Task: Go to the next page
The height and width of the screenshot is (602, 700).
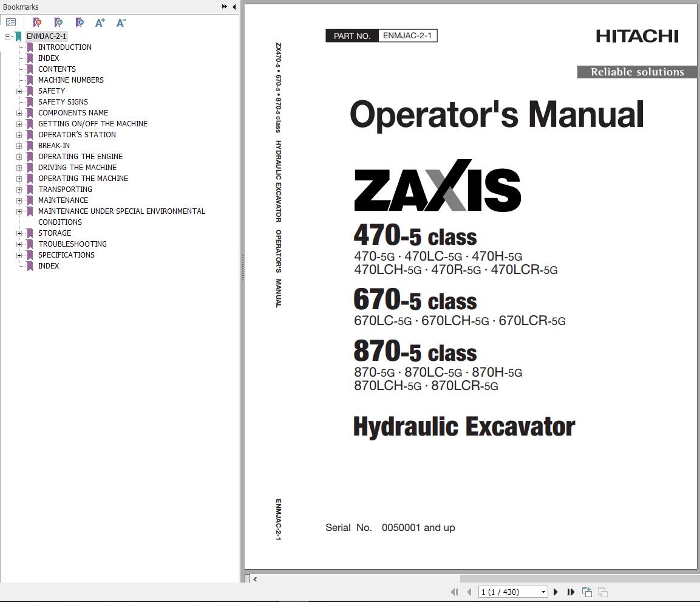Action: point(556,592)
